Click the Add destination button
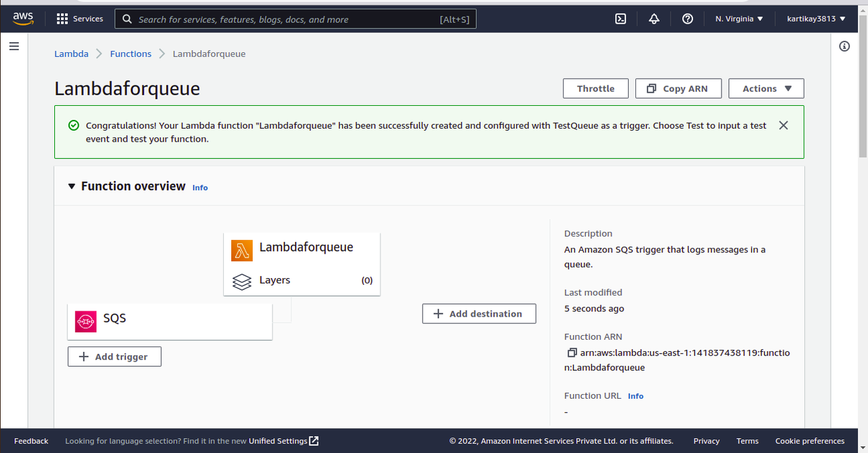The height and width of the screenshot is (453, 868). (x=479, y=314)
